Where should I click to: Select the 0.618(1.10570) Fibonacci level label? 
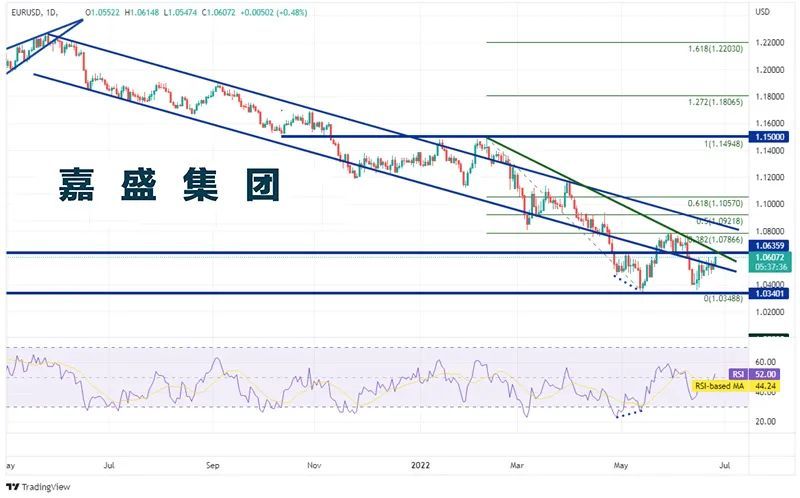click(x=715, y=203)
